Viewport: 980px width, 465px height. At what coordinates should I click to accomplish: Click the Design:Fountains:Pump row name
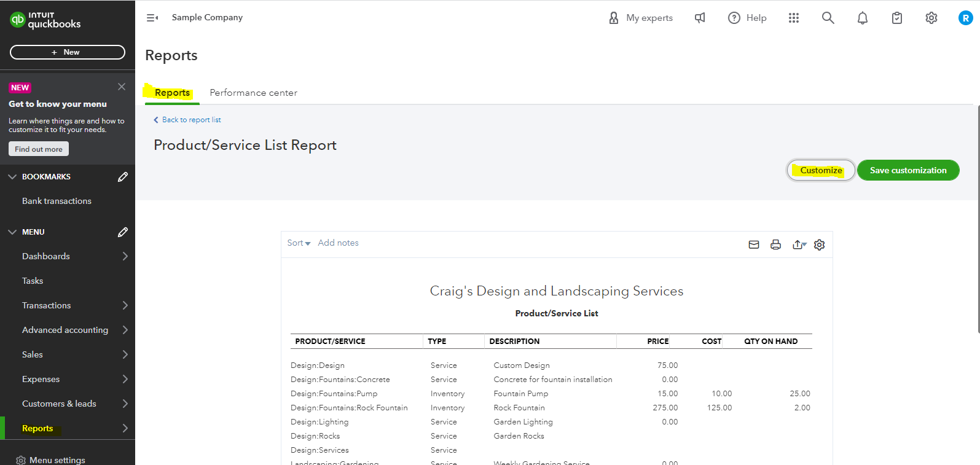(x=334, y=394)
